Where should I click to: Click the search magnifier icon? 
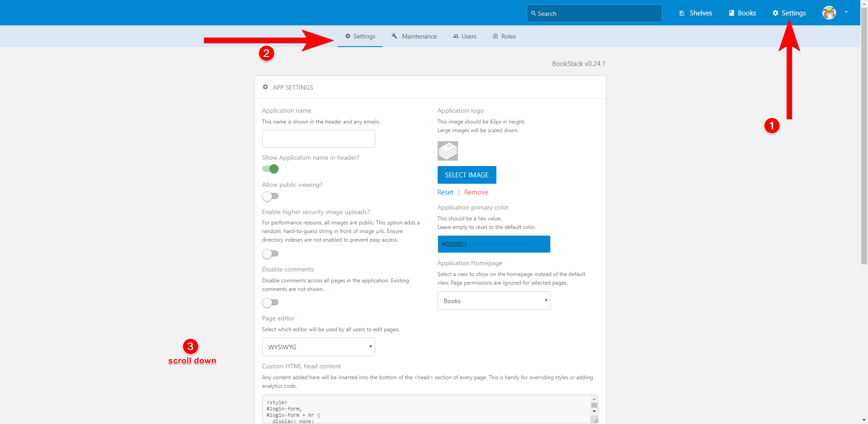533,14
